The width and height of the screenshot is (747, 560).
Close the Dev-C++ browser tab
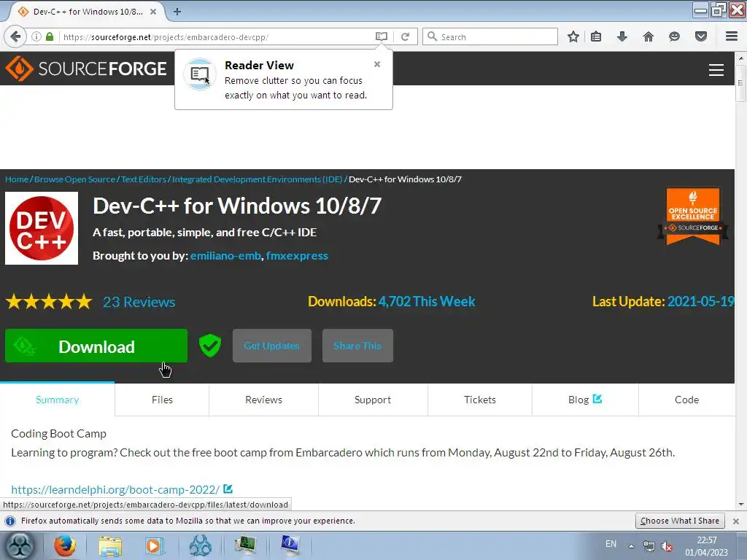(153, 12)
